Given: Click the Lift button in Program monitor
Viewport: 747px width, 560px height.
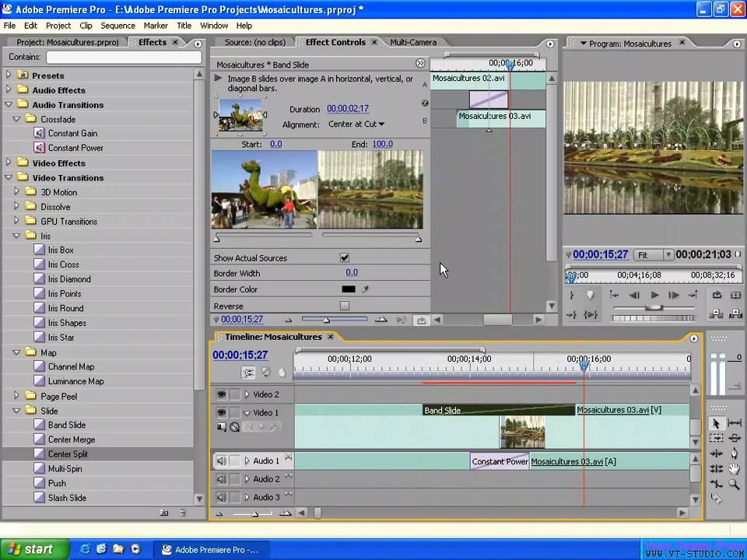Looking at the screenshot, I should (x=716, y=313).
